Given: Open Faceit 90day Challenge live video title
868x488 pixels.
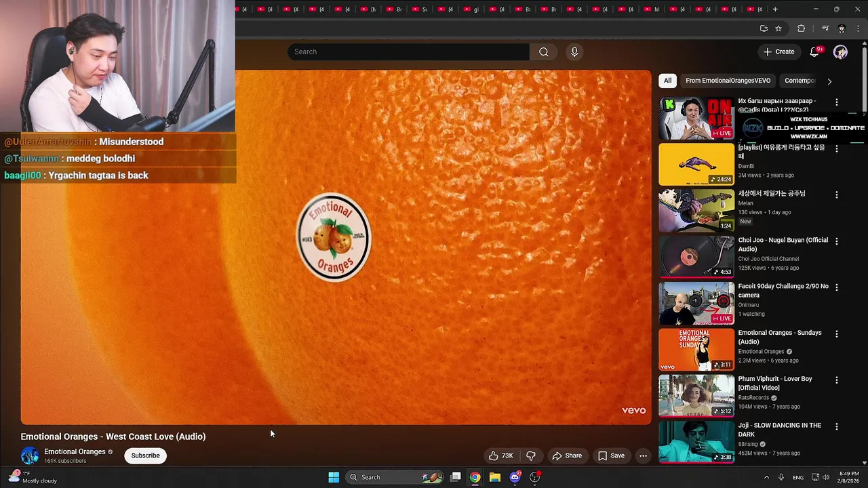Looking at the screenshot, I should coord(783,291).
